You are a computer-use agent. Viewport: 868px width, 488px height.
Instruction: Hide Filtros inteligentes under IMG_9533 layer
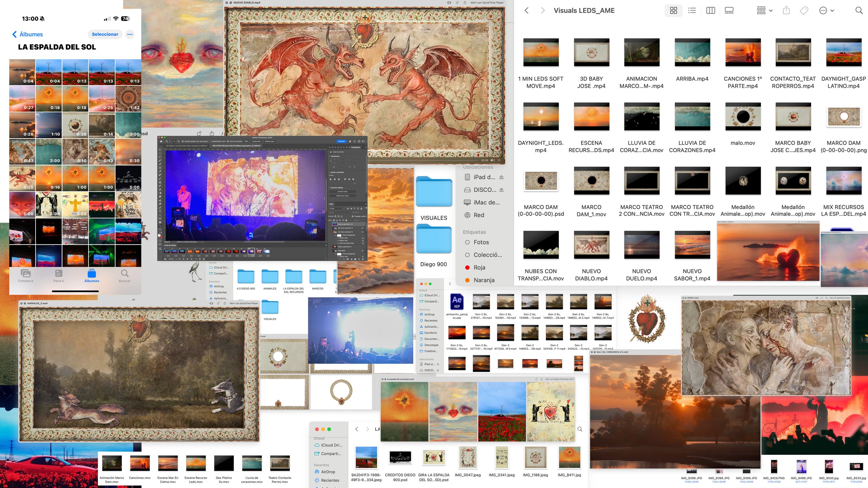(336, 254)
